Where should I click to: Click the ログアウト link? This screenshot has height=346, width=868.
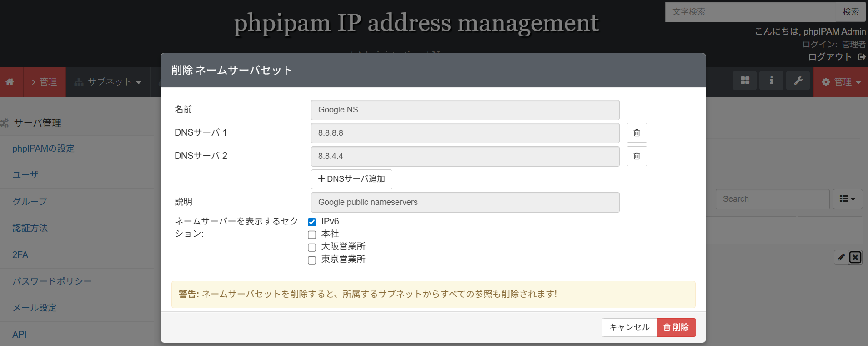click(x=830, y=57)
